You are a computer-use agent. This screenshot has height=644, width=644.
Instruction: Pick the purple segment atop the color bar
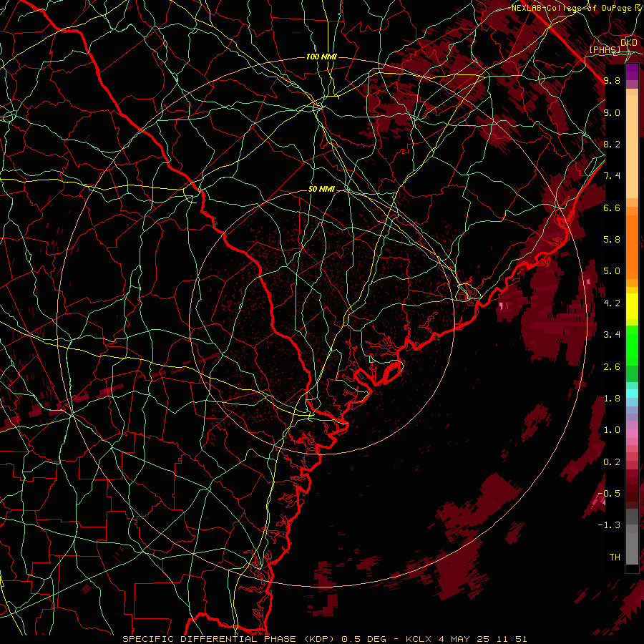pyautogui.click(x=632, y=72)
